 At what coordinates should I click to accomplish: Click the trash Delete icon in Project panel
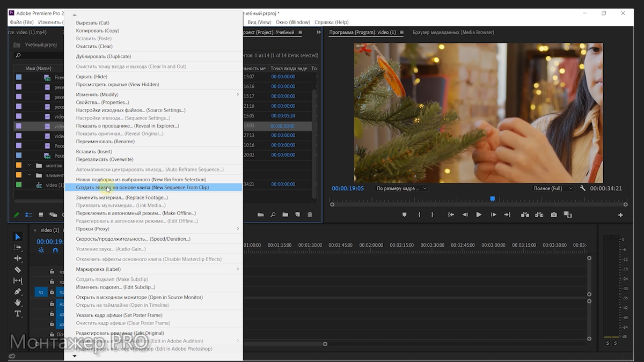coord(310,215)
